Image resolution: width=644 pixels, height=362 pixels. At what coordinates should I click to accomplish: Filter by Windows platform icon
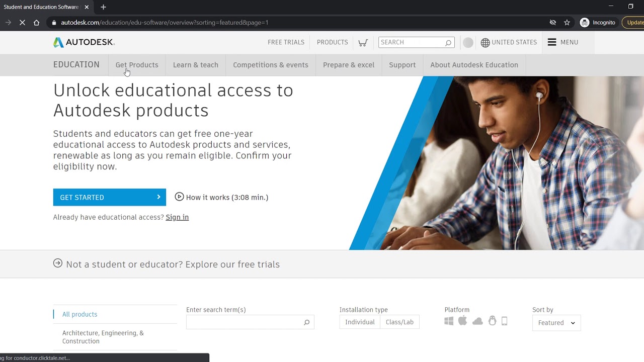449,321
